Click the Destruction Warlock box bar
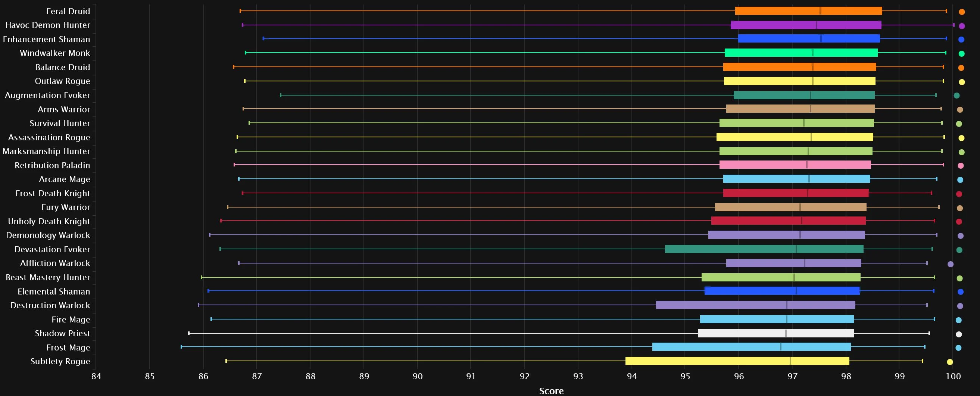Image resolution: width=980 pixels, height=396 pixels. tap(756, 305)
